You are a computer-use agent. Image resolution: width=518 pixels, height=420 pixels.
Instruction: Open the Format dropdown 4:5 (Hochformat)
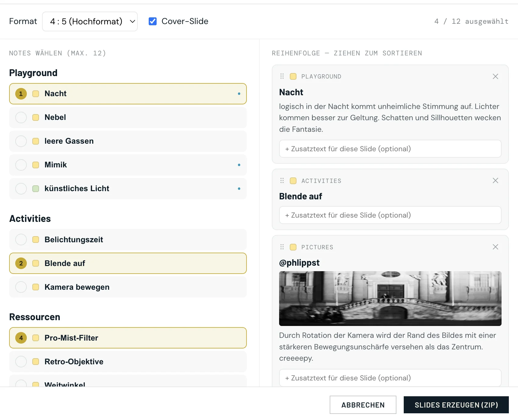[90, 21]
